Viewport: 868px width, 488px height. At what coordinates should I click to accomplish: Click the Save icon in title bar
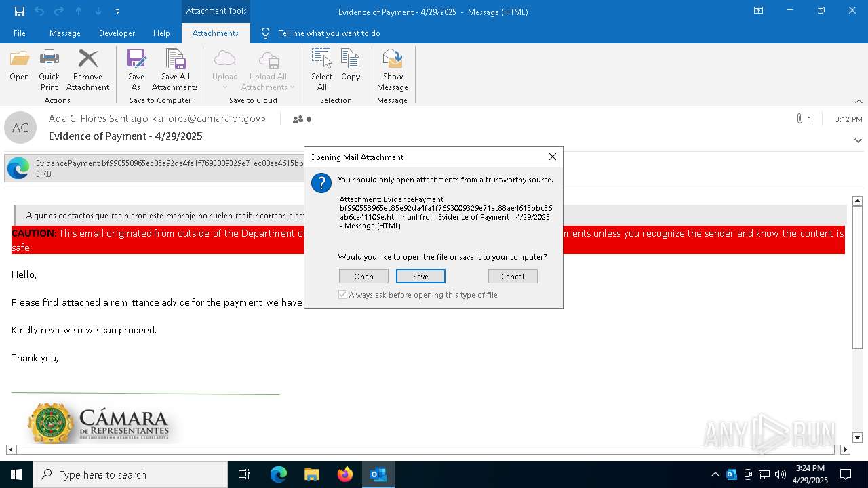20,12
